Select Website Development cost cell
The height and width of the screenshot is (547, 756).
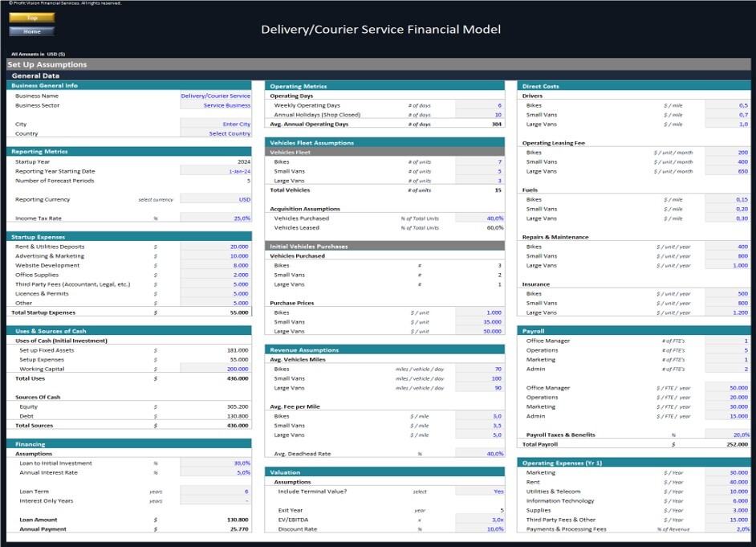[216, 265]
